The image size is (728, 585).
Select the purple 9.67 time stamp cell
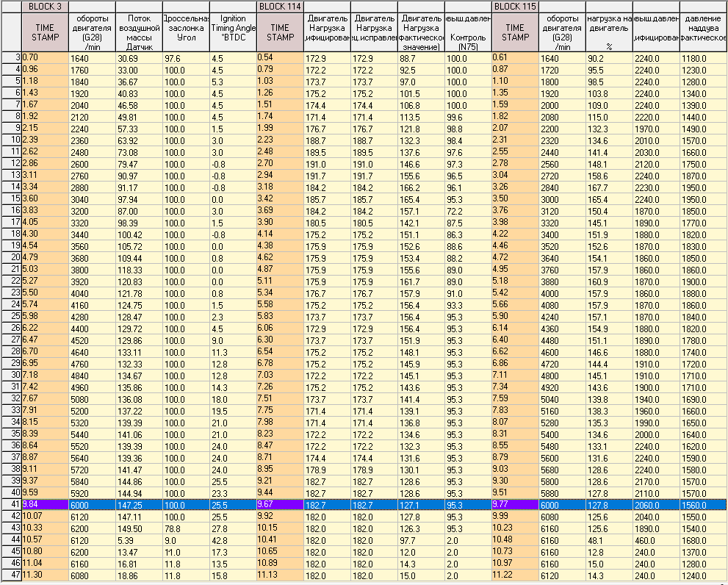pos(280,505)
